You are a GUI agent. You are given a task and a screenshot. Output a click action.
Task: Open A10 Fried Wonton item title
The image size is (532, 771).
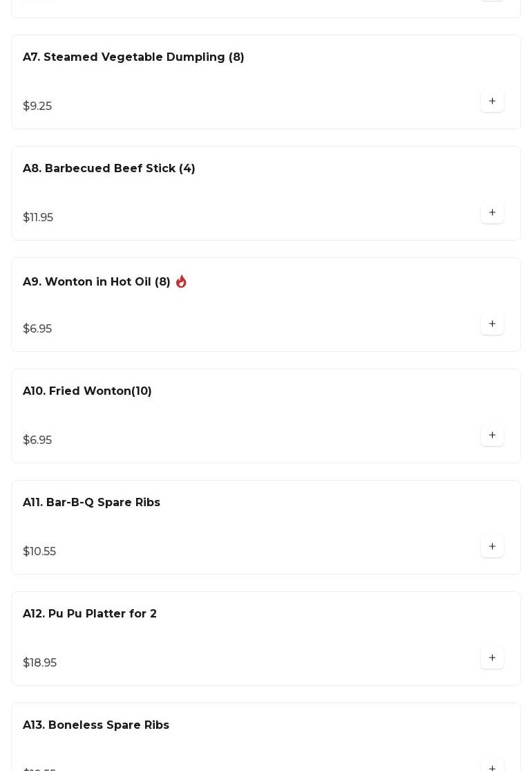point(87,391)
